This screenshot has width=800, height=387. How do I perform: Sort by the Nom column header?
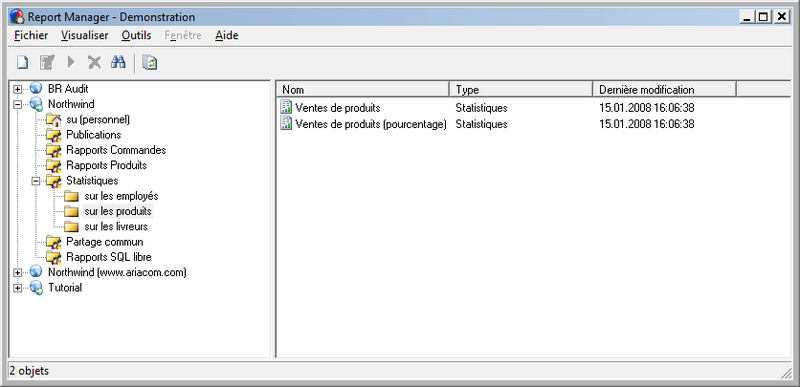(x=363, y=90)
